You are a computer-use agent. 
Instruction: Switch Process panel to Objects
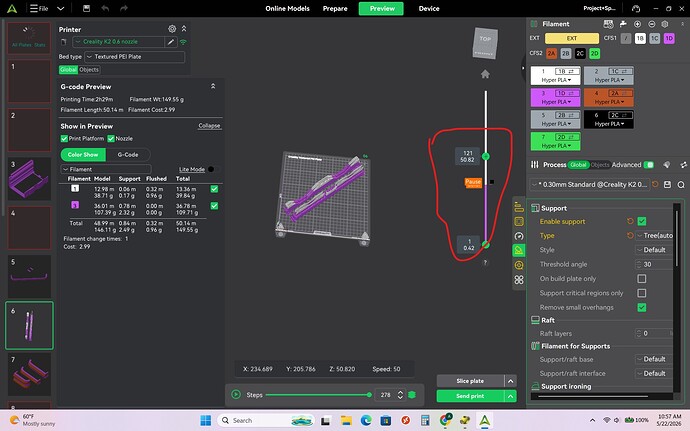tap(600, 165)
